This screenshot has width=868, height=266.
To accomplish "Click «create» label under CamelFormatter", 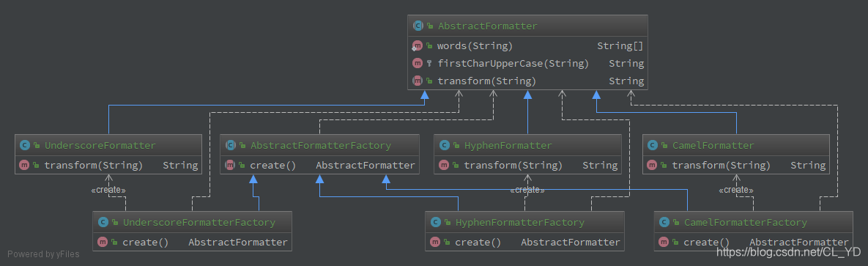I will tap(736, 191).
